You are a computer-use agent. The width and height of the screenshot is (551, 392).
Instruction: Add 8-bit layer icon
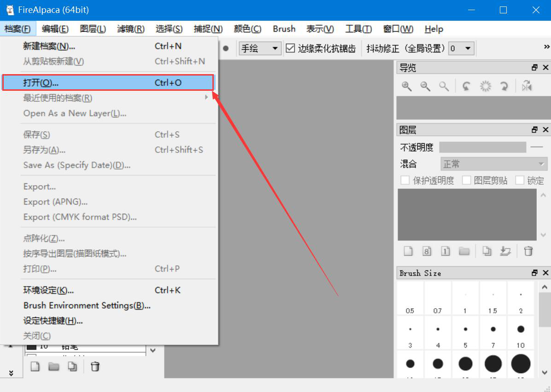click(x=427, y=251)
